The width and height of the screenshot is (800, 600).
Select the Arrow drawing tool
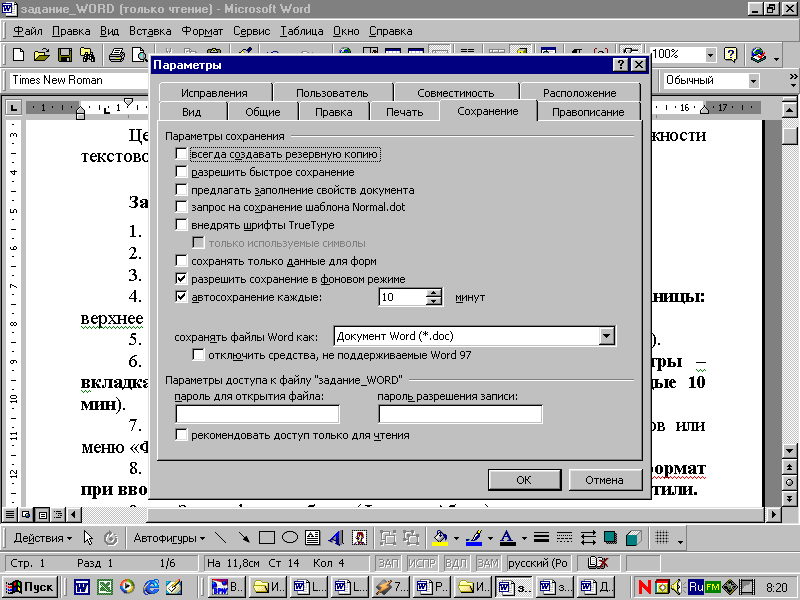coord(244,537)
